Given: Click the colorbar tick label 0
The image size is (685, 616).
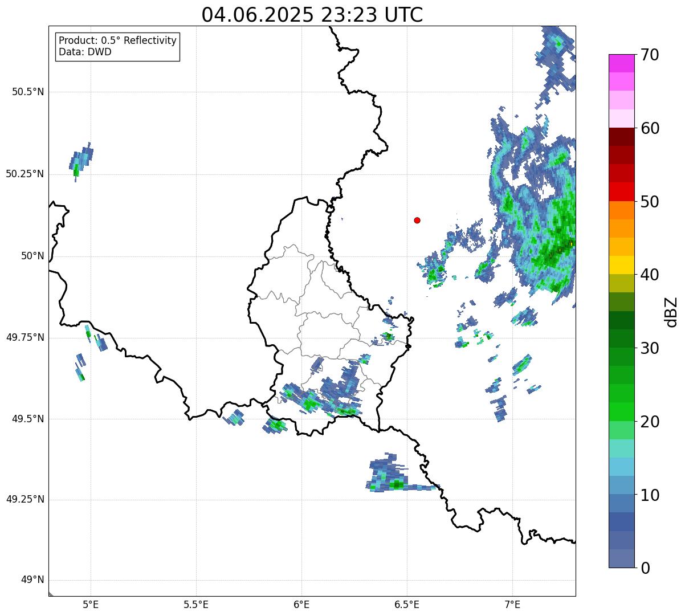Looking at the screenshot, I should pyautogui.click(x=645, y=568).
